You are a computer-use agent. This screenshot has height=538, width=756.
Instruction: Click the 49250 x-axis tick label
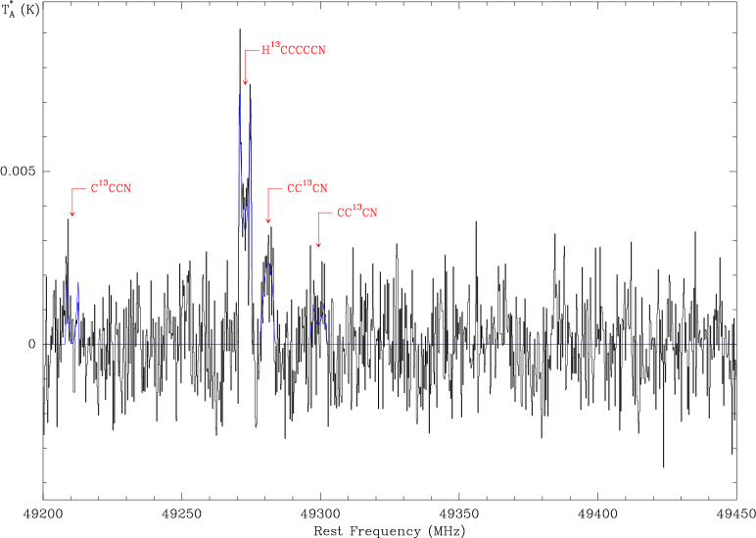182,513
